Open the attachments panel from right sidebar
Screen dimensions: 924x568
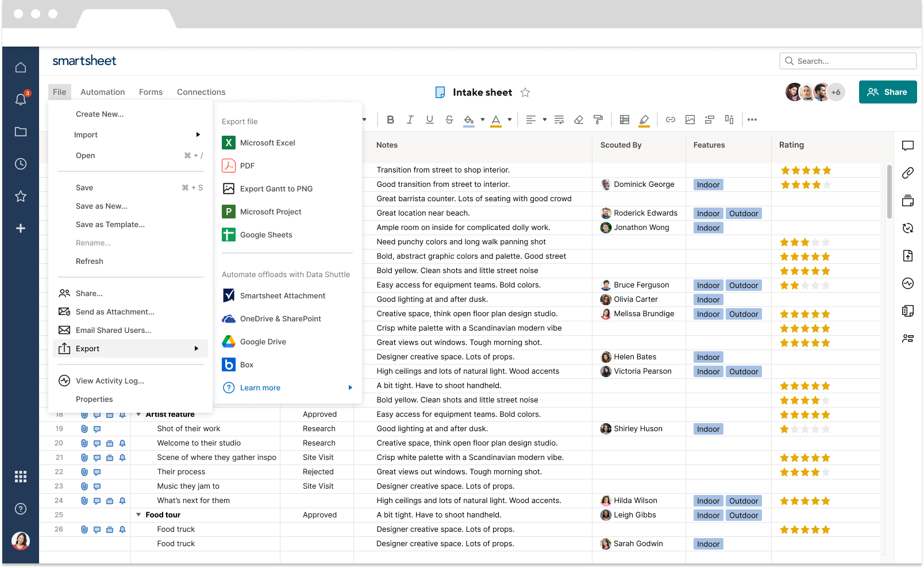click(908, 172)
